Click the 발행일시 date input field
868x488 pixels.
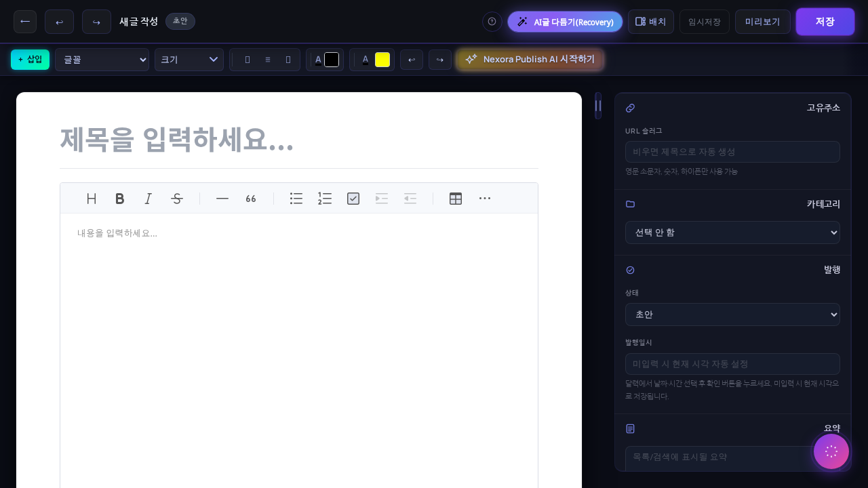[732, 364]
